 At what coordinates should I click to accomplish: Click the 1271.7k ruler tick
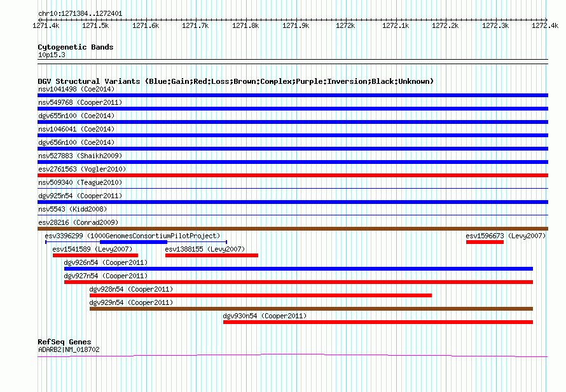pyautogui.click(x=195, y=25)
